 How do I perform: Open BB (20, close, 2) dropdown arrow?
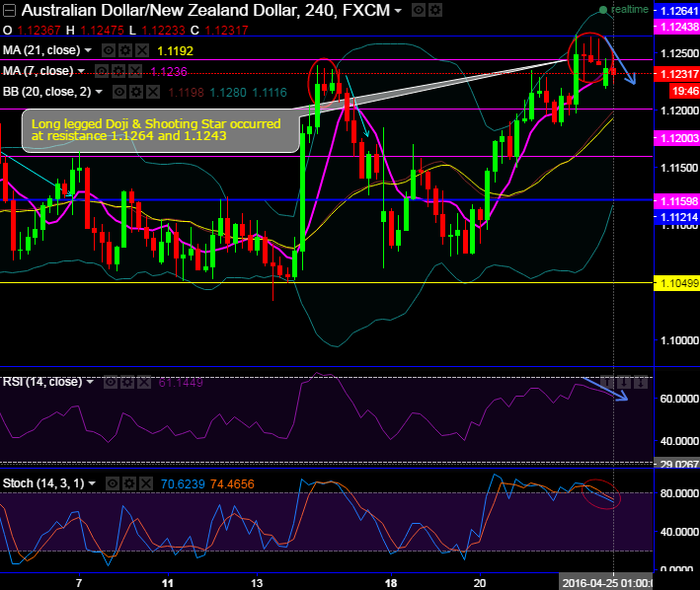click(x=99, y=92)
